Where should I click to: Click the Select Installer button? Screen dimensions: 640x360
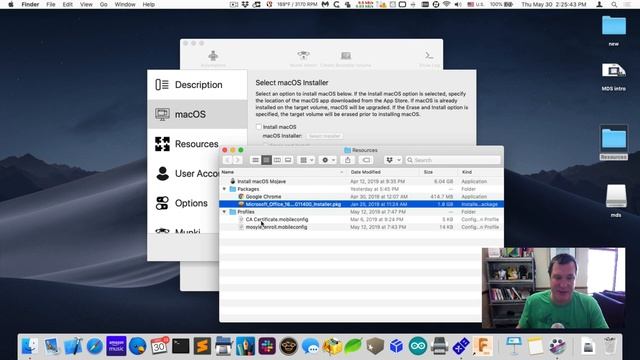click(324, 136)
